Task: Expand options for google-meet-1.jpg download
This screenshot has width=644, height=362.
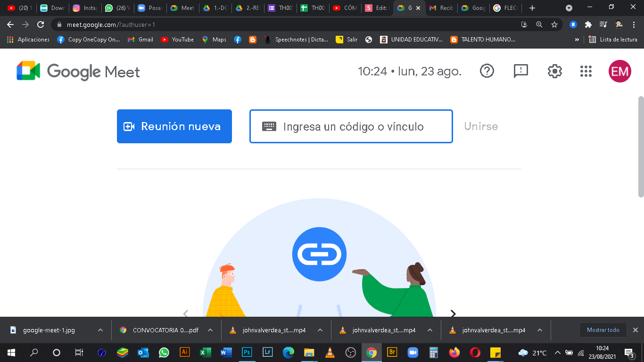Action: coord(100,330)
